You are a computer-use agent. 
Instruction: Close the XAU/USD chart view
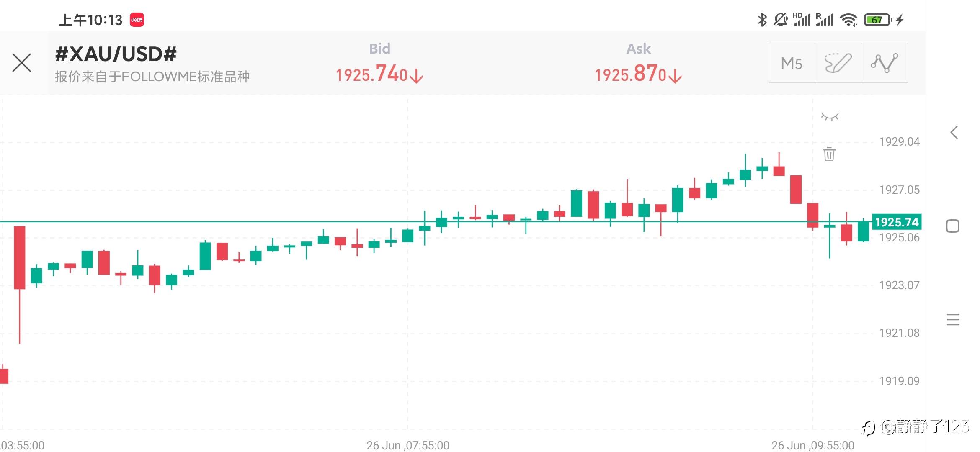(22, 63)
